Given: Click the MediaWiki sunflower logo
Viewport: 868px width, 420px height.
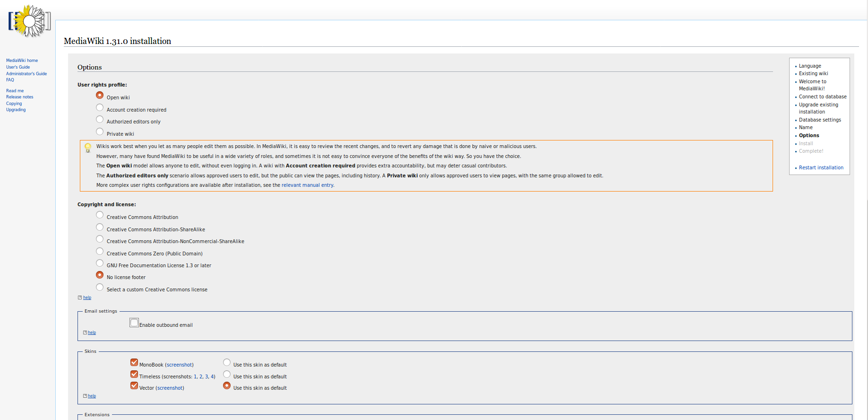Looking at the screenshot, I should 29,21.
